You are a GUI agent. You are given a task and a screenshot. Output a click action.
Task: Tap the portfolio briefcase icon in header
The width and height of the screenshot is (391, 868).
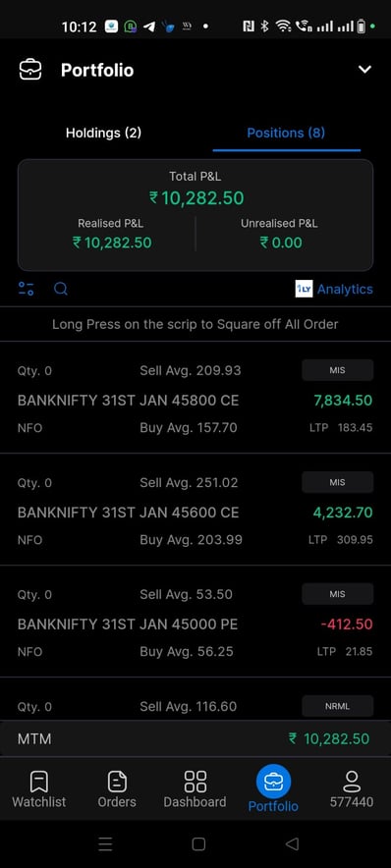[x=30, y=70]
